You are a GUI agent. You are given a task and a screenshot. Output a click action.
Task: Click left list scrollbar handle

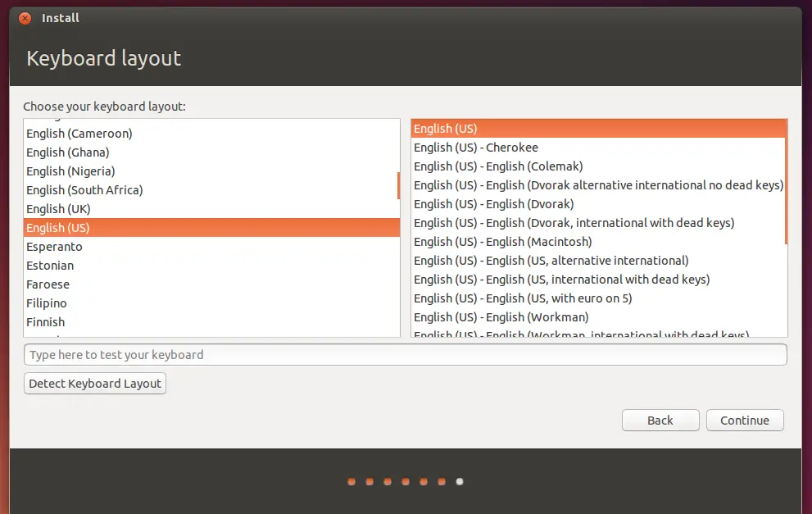tap(399, 185)
